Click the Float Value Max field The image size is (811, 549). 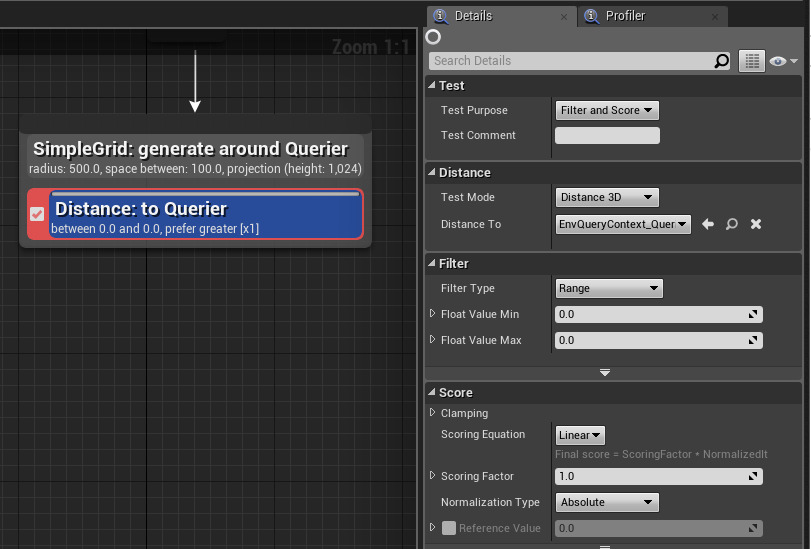click(658, 340)
